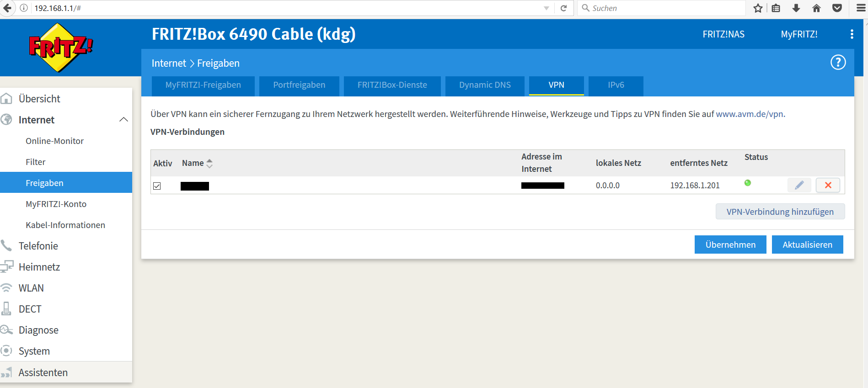The width and height of the screenshot is (868, 388).
Task: Edit the VPN connection with the pencil icon
Action: tap(799, 185)
